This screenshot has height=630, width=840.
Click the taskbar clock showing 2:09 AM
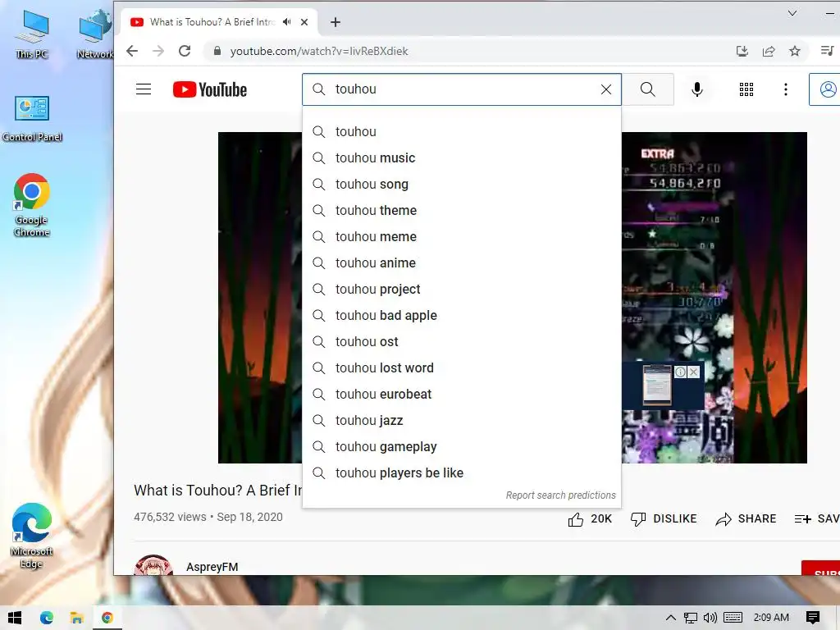(771, 618)
